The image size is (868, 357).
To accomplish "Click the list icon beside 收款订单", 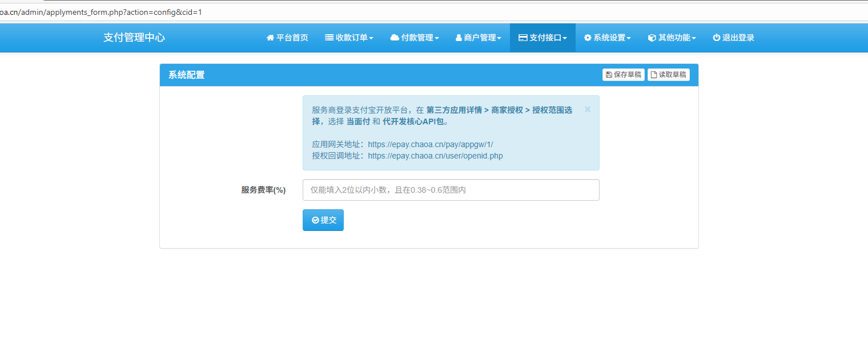I will coord(329,38).
